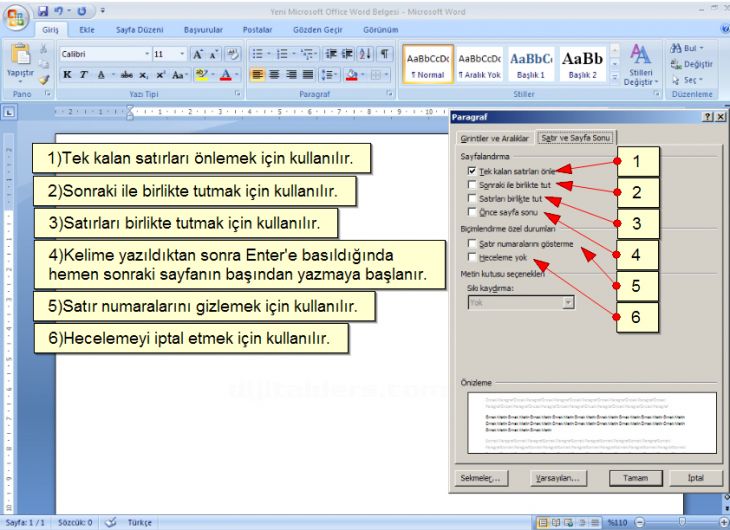
Task: Apply subscript formatting
Action: [144, 75]
